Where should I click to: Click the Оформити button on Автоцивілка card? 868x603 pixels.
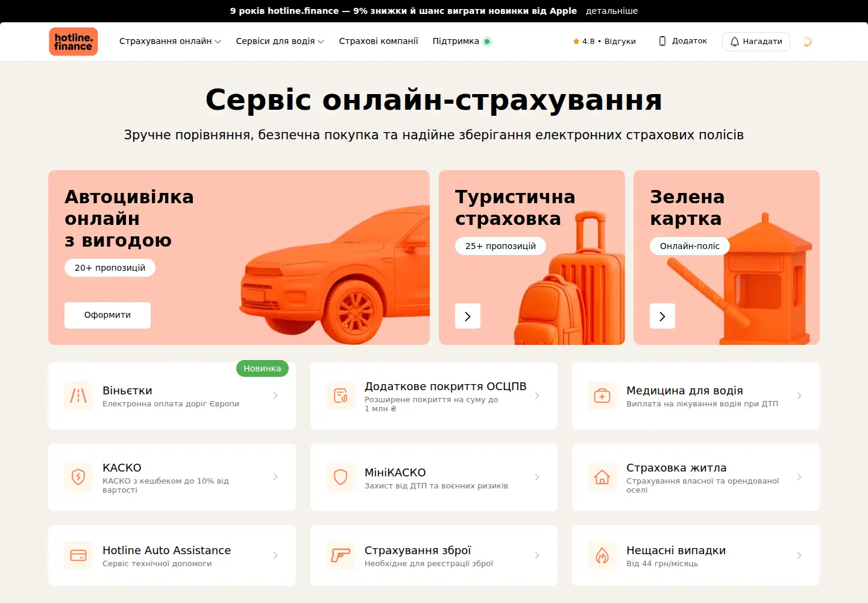tap(107, 315)
